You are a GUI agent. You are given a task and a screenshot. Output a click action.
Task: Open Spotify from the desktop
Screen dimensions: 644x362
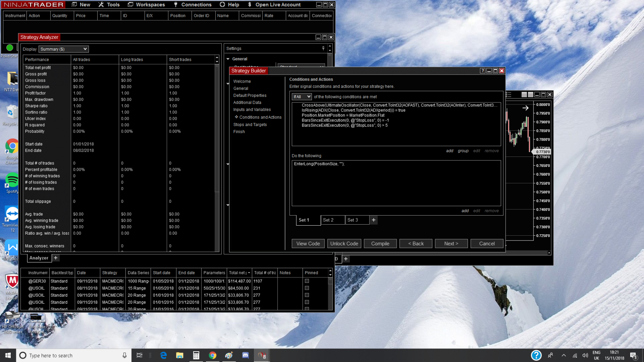click(12, 183)
